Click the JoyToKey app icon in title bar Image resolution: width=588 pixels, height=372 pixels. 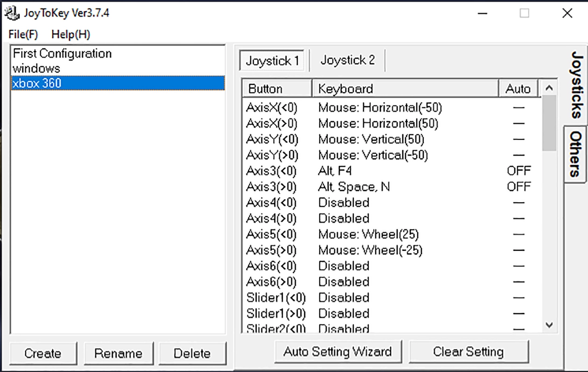(12, 13)
